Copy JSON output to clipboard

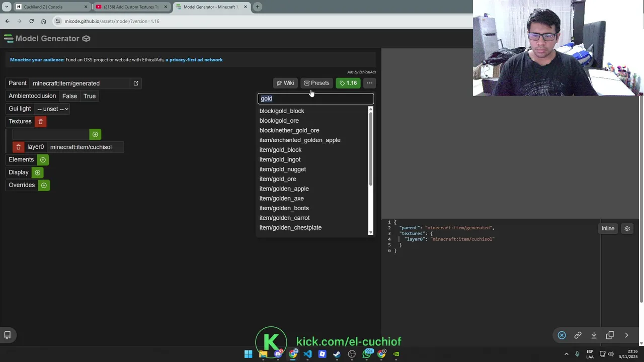pos(610,335)
